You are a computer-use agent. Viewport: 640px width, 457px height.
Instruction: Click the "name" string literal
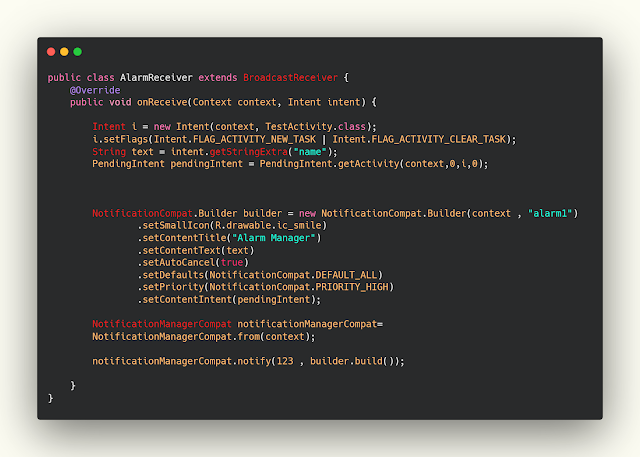310,152
